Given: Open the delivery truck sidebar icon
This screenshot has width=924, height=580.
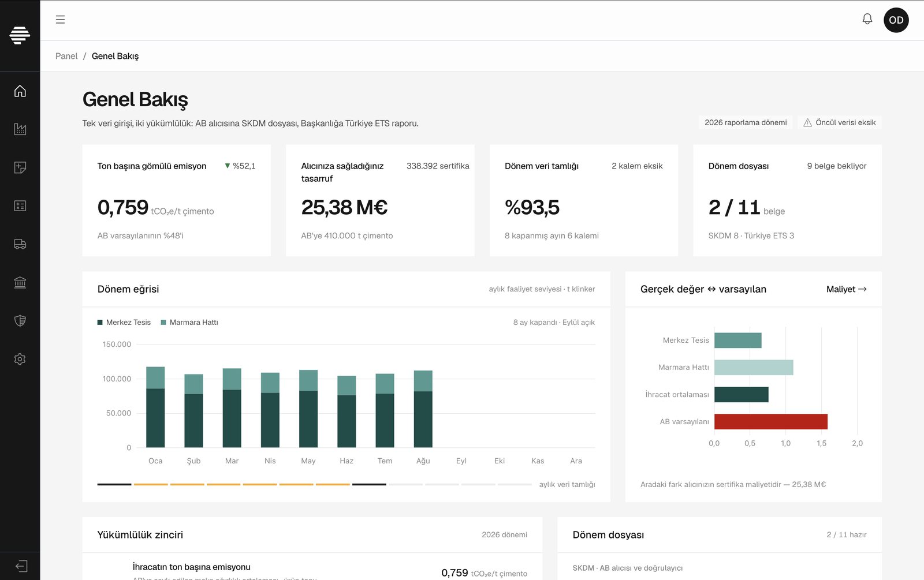Looking at the screenshot, I should coord(20,244).
